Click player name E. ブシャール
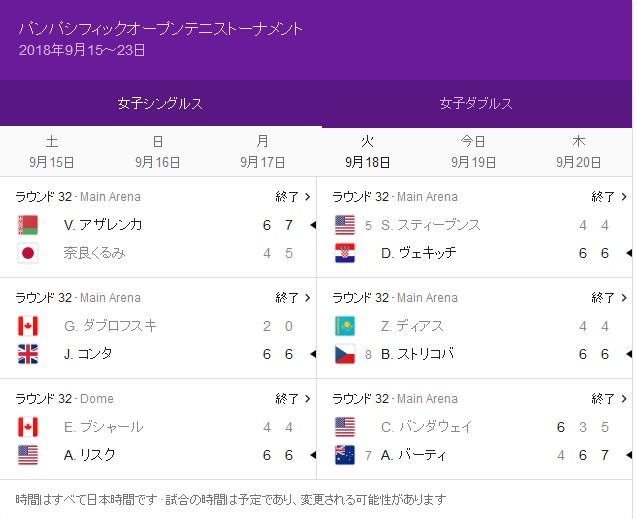This screenshot has width=637, height=519. [103, 427]
